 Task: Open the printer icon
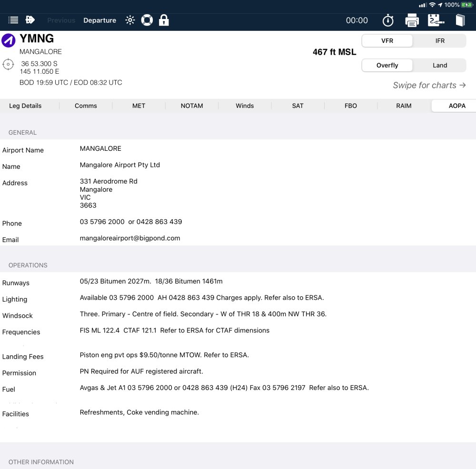point(412,20)
